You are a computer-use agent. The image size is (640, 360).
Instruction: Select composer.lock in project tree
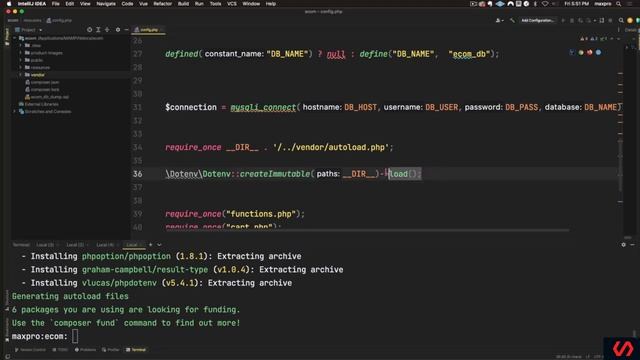click(x=42, y=89)
